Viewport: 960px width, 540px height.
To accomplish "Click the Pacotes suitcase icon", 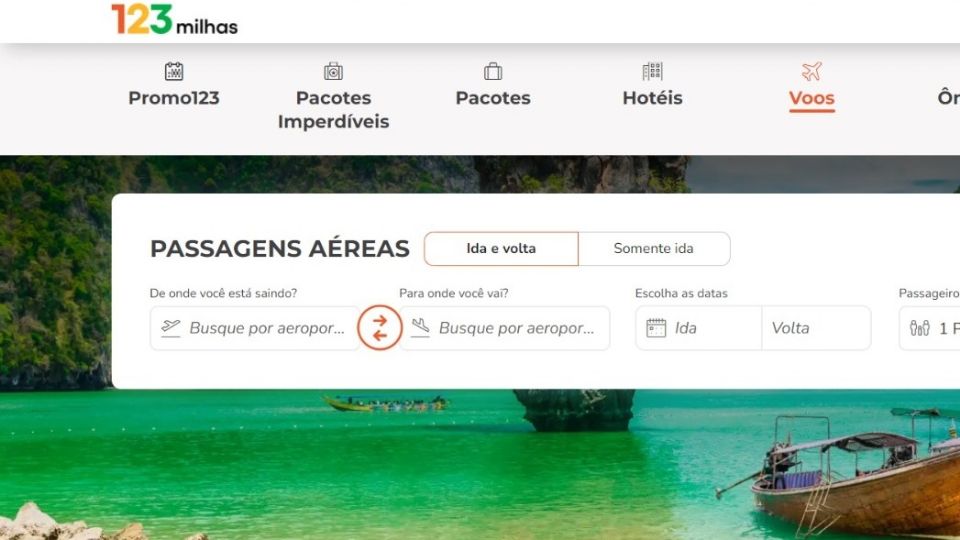I will click(x=493, y=71).
